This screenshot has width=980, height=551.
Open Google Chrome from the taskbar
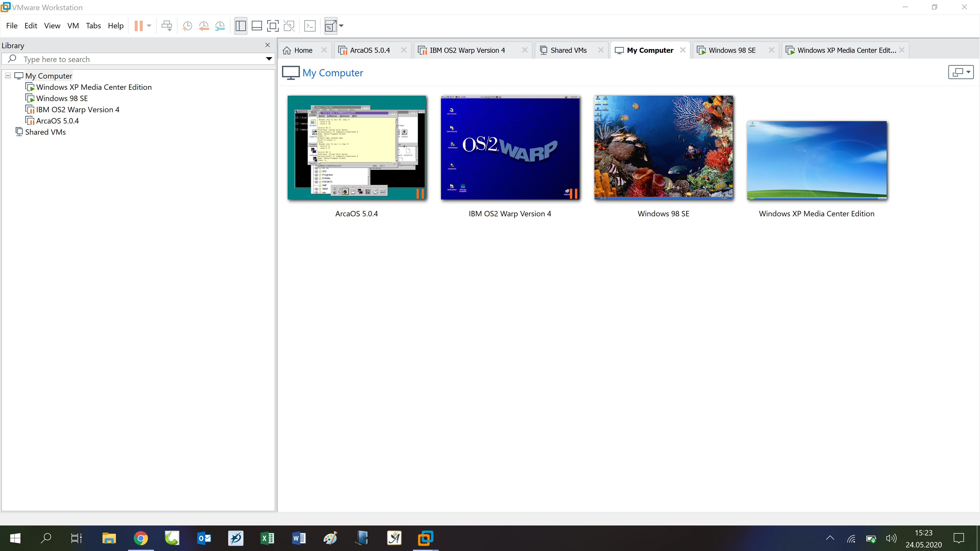tap(141, 538)
